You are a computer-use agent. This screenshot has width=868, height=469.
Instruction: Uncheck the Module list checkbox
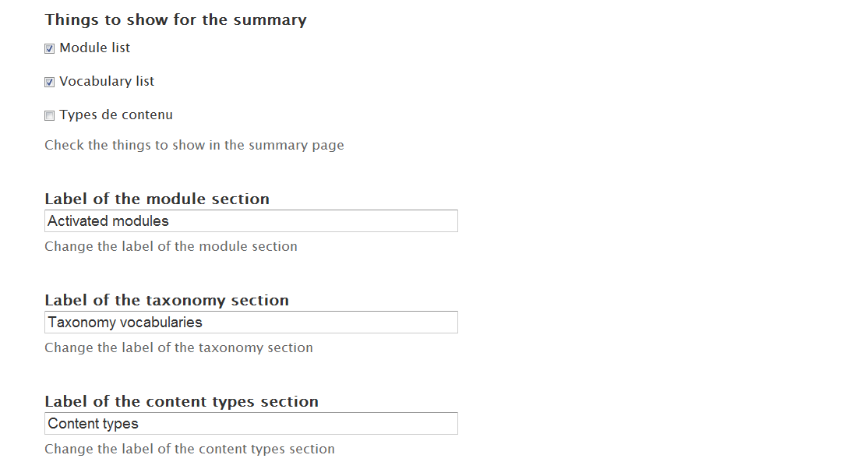[x=49, y=48]
